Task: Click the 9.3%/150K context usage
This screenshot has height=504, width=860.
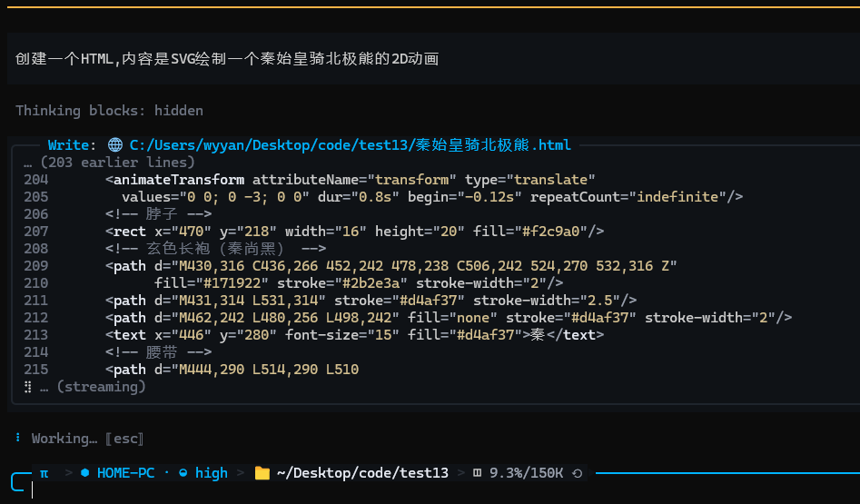Action: [526, 473]
